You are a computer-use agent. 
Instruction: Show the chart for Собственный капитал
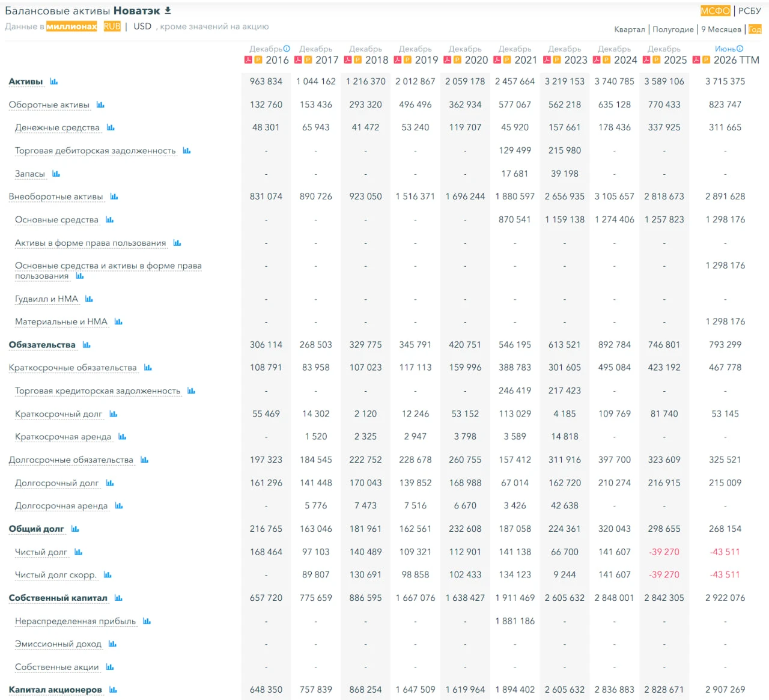pos(118,598)
